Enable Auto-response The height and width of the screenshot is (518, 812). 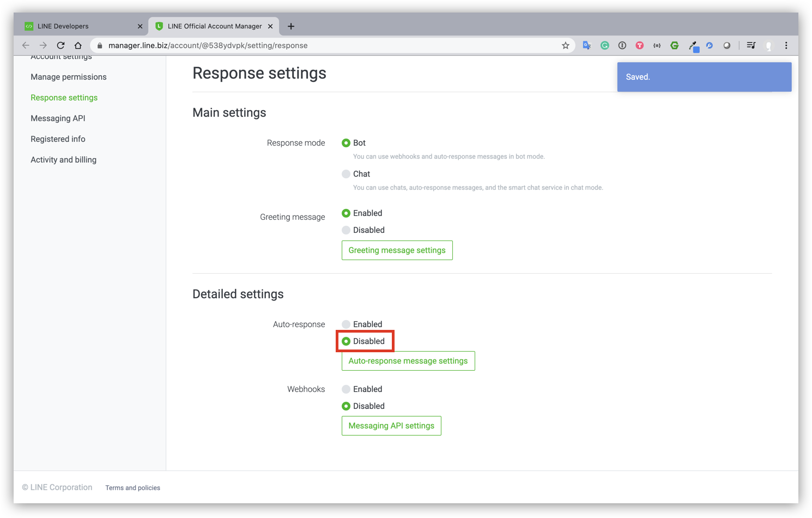pyautogui.click(x=346, y=324)
